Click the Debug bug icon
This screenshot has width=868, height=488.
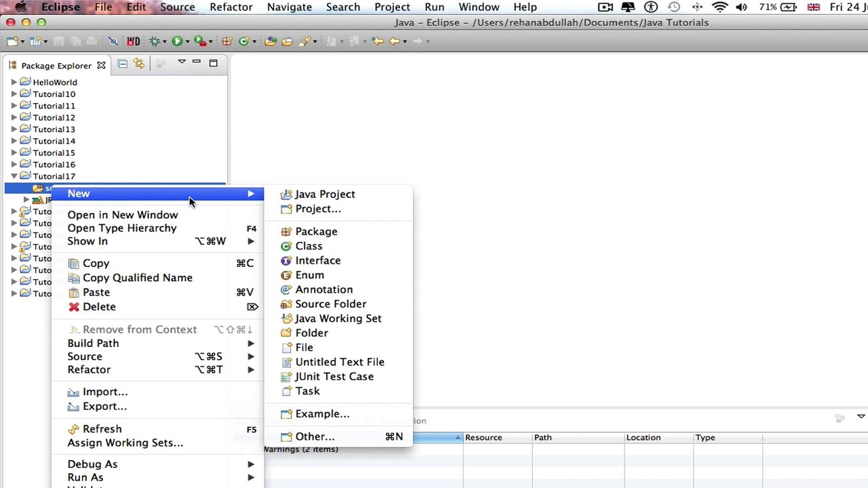(155, 41)
